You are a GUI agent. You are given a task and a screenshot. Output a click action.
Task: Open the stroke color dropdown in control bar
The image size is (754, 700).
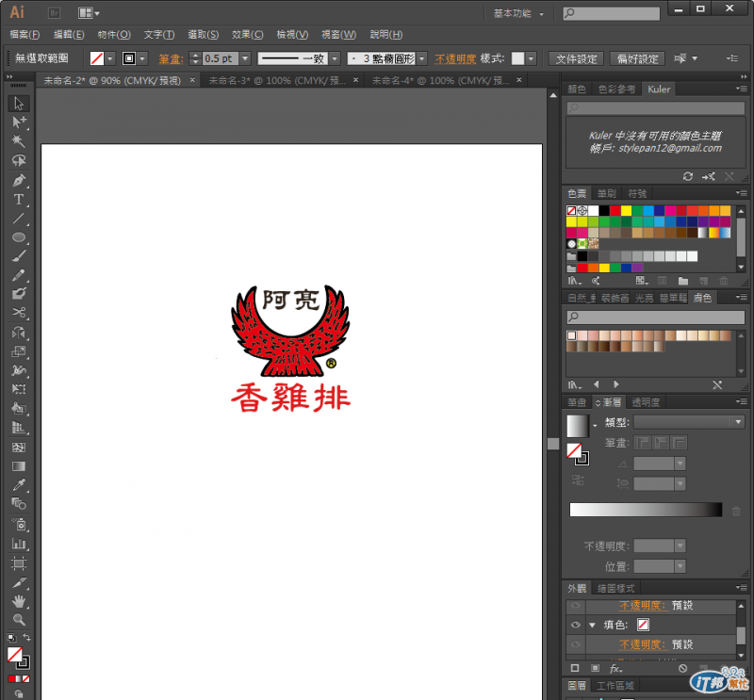pyautogui.click(x=142, y=58)
